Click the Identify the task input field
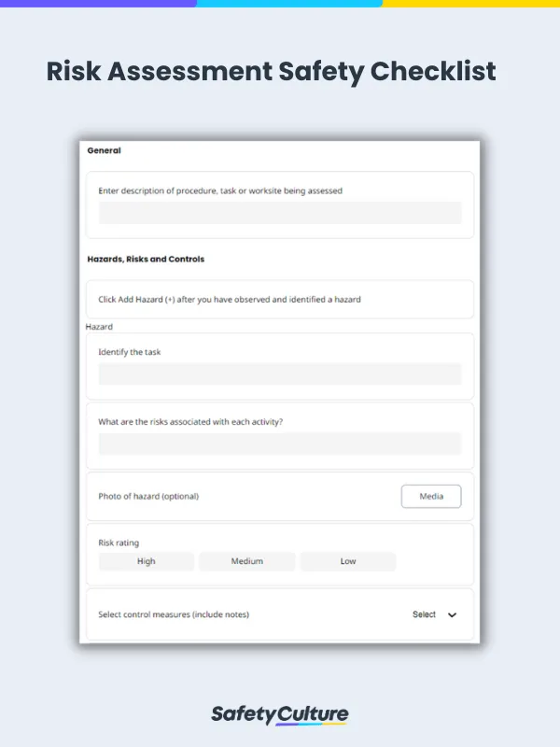The height and width of the screenshot is (747, 560). (279, 373)
